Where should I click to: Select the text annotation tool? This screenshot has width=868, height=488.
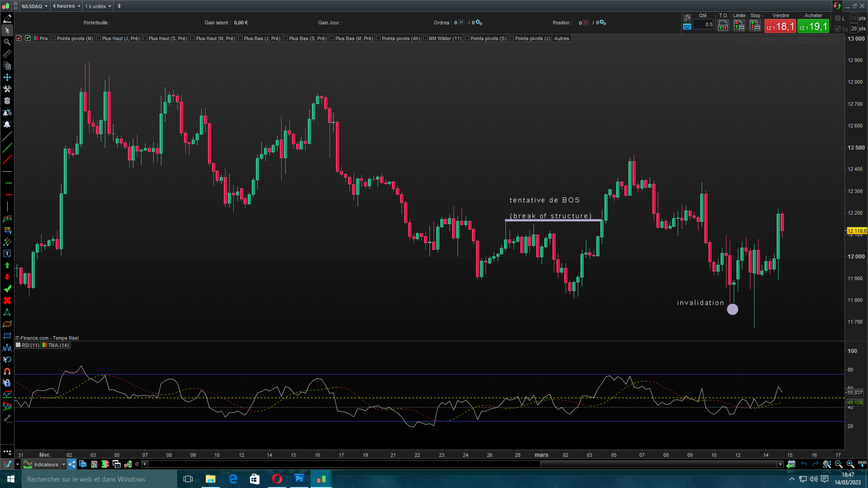7,253
